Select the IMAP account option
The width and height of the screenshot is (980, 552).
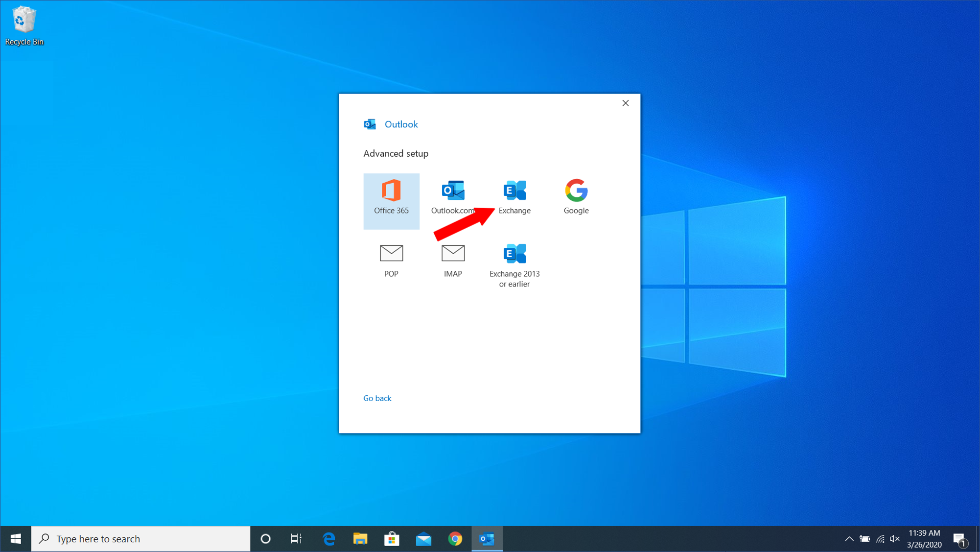point(453,261)
